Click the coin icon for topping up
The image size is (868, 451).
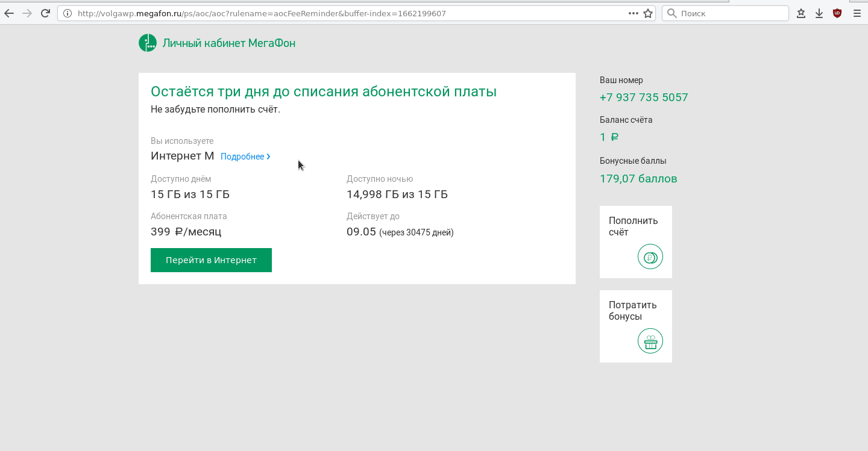click(x=650, y=257)
